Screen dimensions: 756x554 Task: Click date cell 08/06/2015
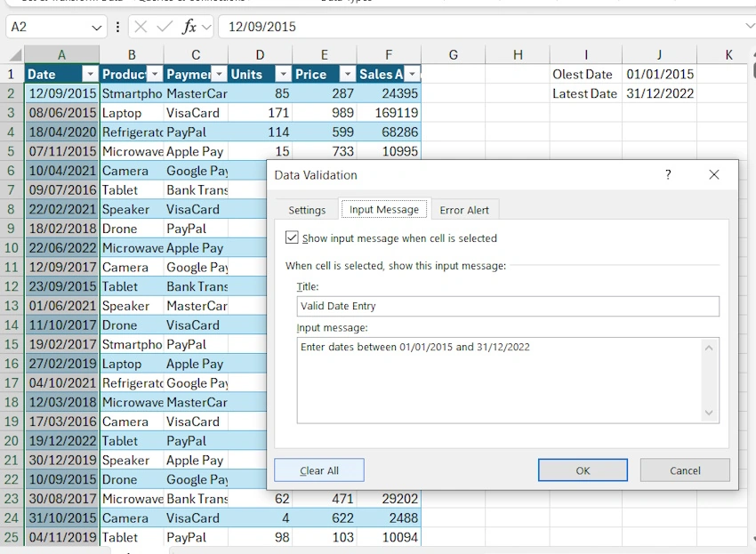[62, 113]
